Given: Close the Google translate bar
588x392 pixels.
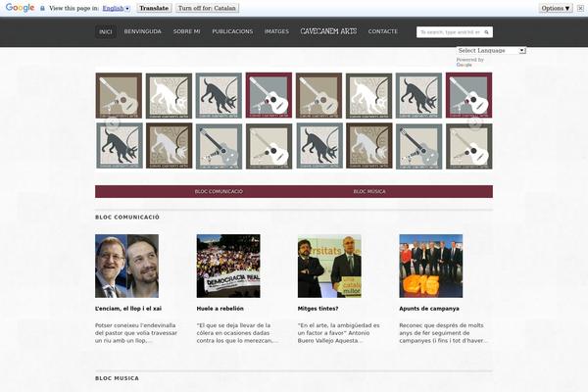Looking at the screenshot, I should (580, 8).
